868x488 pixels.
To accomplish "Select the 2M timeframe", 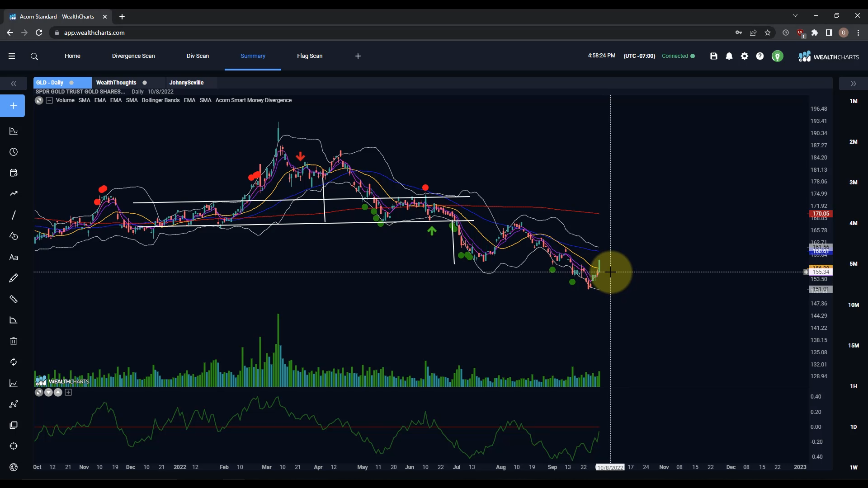I will click(x=854, y=142).
